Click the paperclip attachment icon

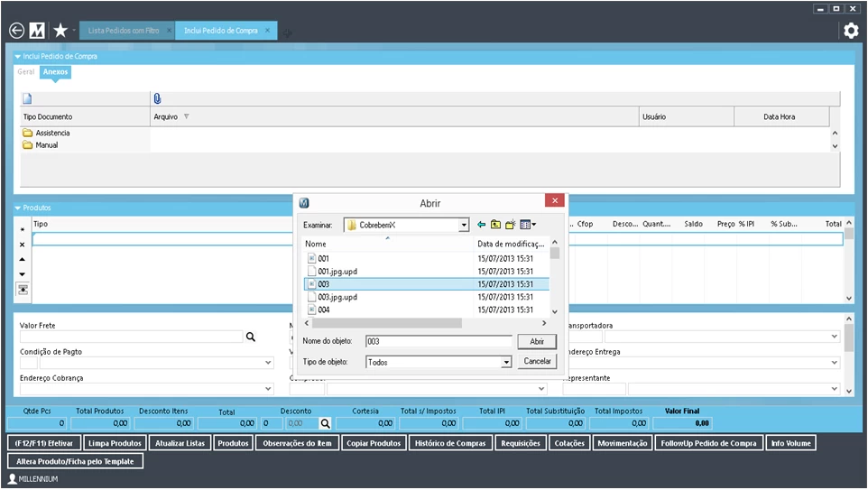(x=156, y=99)
